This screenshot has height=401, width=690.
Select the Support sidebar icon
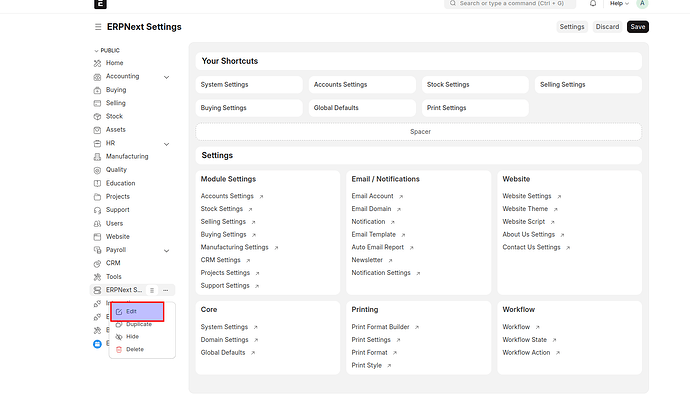click(x=97, y=210)
